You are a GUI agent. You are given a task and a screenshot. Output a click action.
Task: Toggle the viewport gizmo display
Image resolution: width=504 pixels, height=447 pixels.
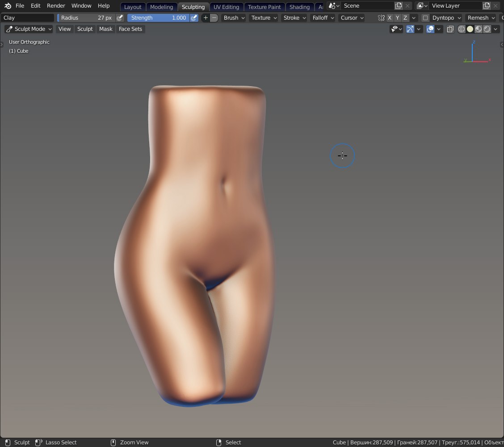(x=410, y=29)
